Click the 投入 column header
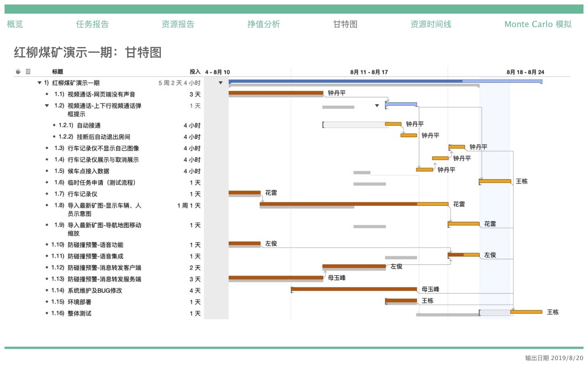The height and width of the screenshot is (386, 588). click(195, 72)
